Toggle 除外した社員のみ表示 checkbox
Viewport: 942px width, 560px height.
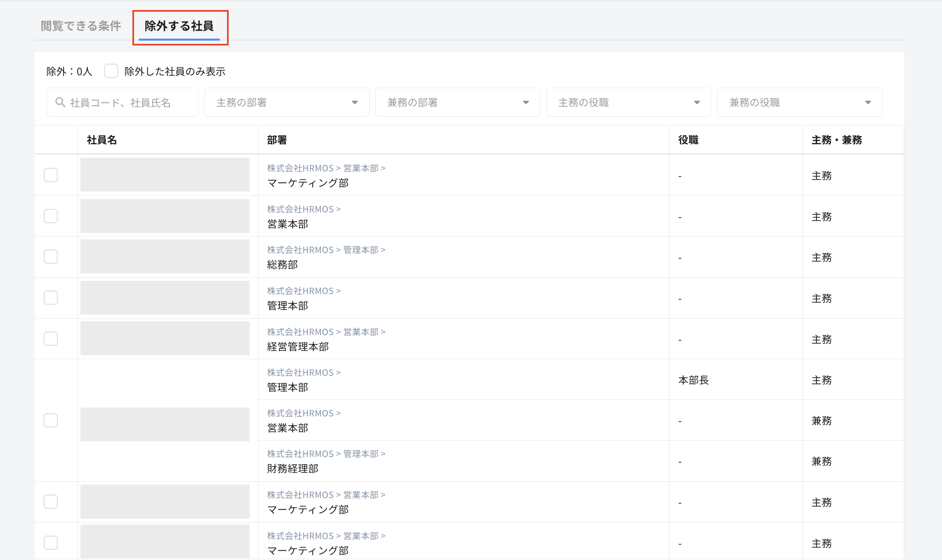(111, 71)
